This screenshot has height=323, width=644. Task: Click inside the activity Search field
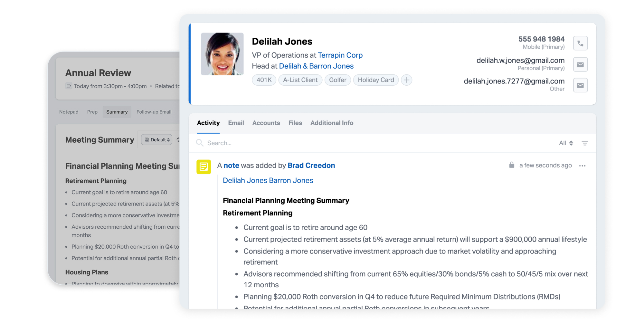(x=290, y=143)
